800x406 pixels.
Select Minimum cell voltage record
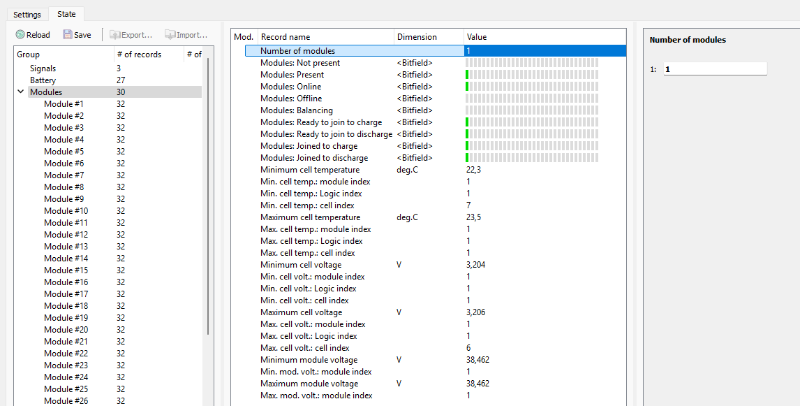click(301, 265)
